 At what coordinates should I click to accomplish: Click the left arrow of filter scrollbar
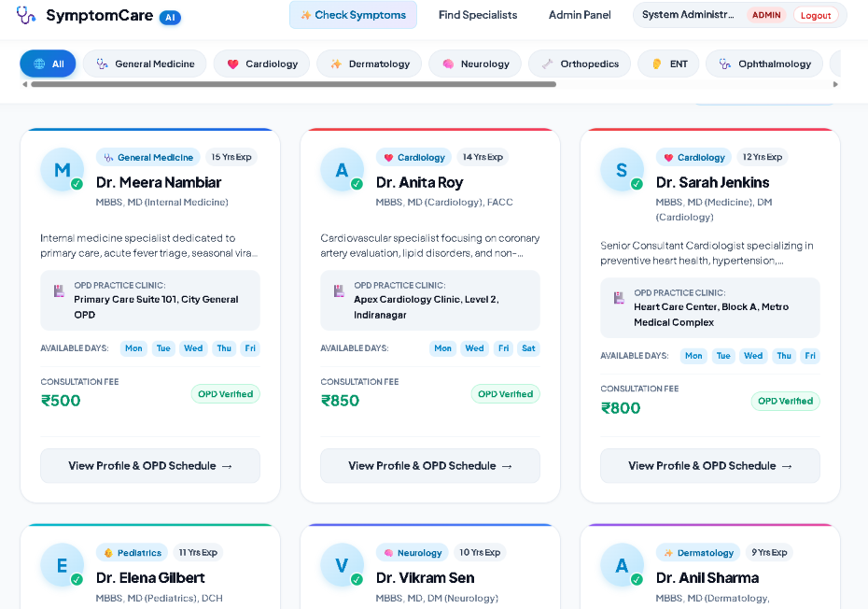click(24, 84)
